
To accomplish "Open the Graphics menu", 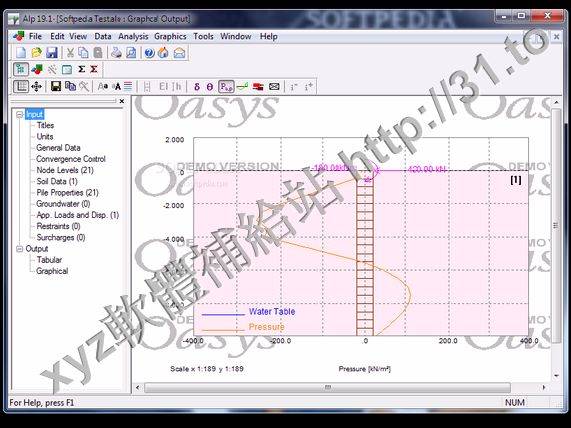I will tap(170, 36).
